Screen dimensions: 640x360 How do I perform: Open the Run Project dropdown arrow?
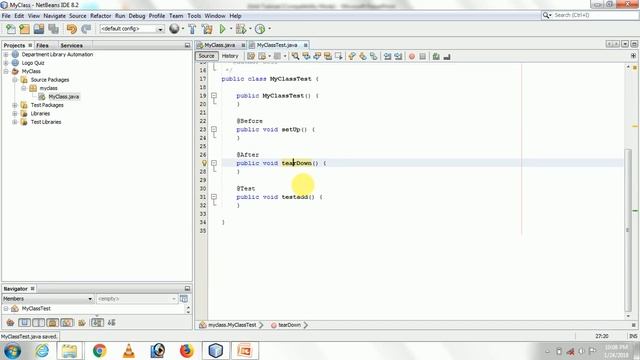(x=231, y=29)
